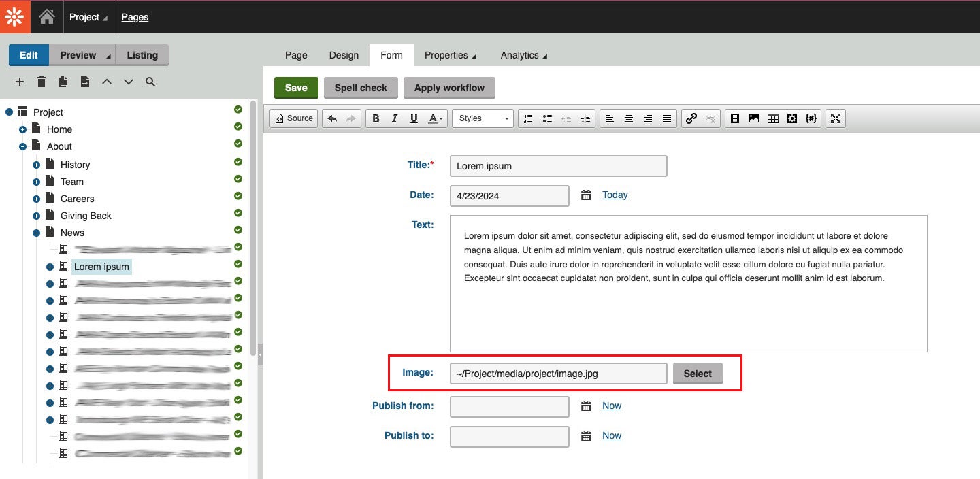Open the text color picker

click(x=434, y=118)
